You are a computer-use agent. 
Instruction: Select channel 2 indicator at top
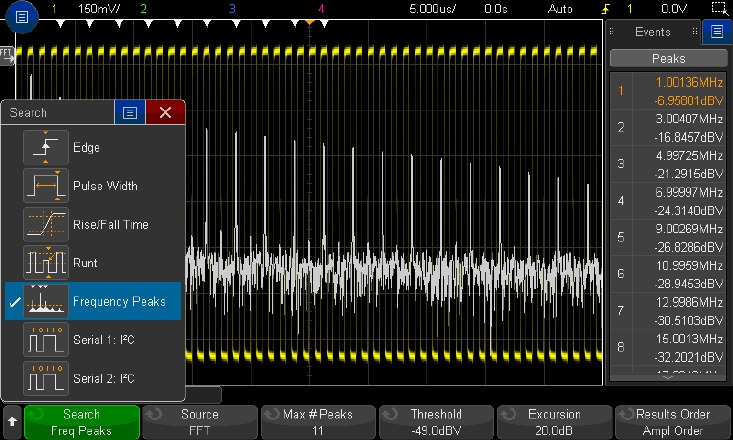(x=144, y=9)
